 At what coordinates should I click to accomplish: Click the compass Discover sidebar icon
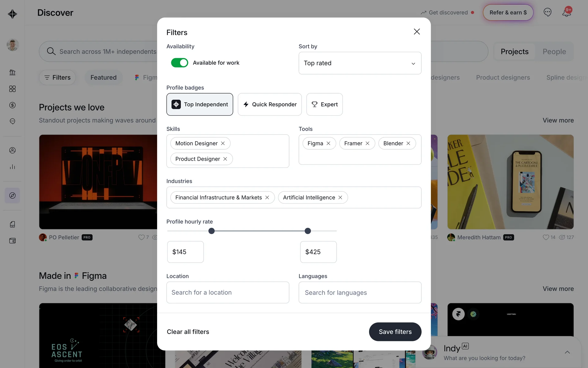pos(12,196)
